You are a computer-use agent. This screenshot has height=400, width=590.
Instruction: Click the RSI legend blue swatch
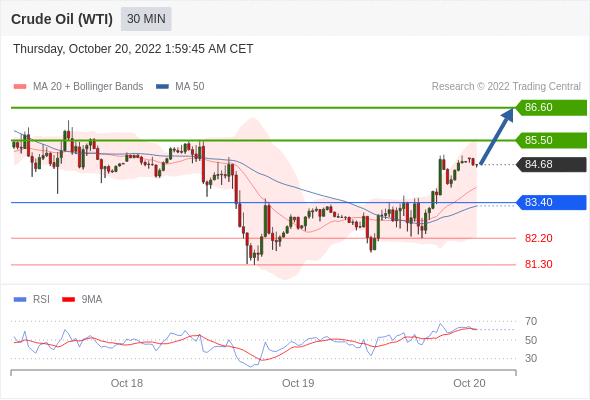20,300
